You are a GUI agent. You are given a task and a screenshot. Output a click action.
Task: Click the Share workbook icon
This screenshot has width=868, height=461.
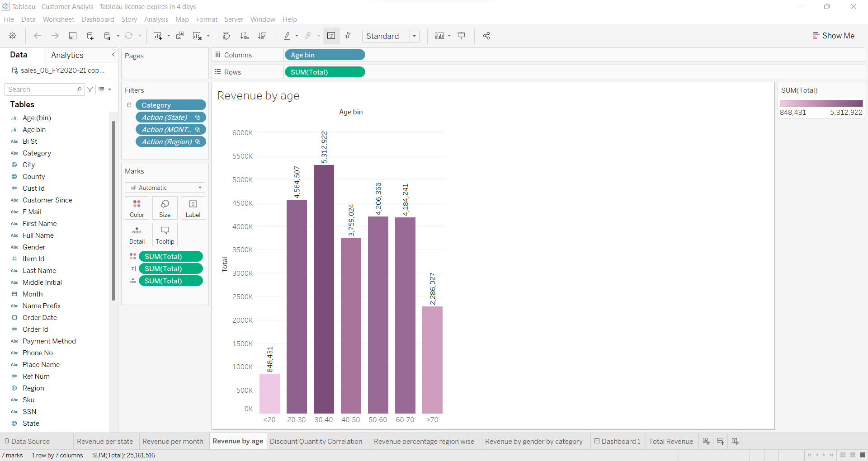coord(486,36)
